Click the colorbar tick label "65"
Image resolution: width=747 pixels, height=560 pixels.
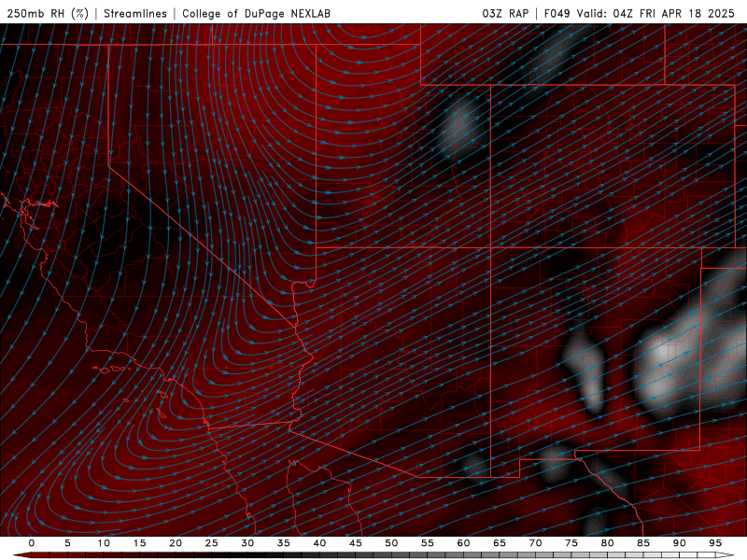(x=500, y=543)
